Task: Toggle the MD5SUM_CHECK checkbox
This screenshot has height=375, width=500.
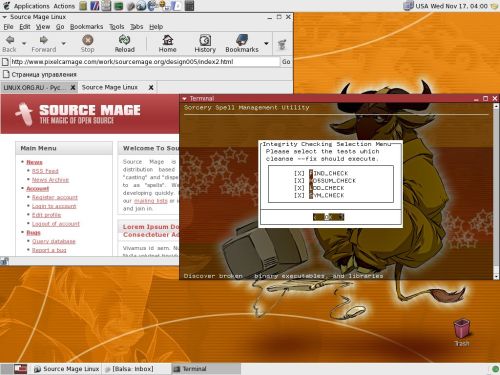Action: 299,181
